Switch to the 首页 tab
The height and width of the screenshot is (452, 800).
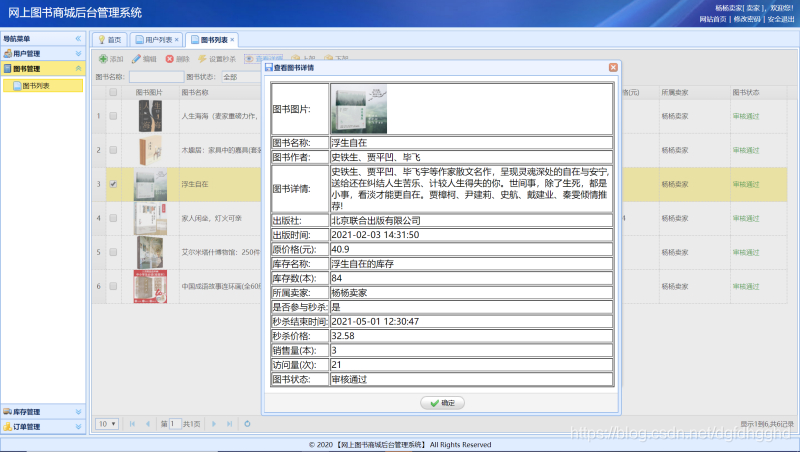pos(109,39)
